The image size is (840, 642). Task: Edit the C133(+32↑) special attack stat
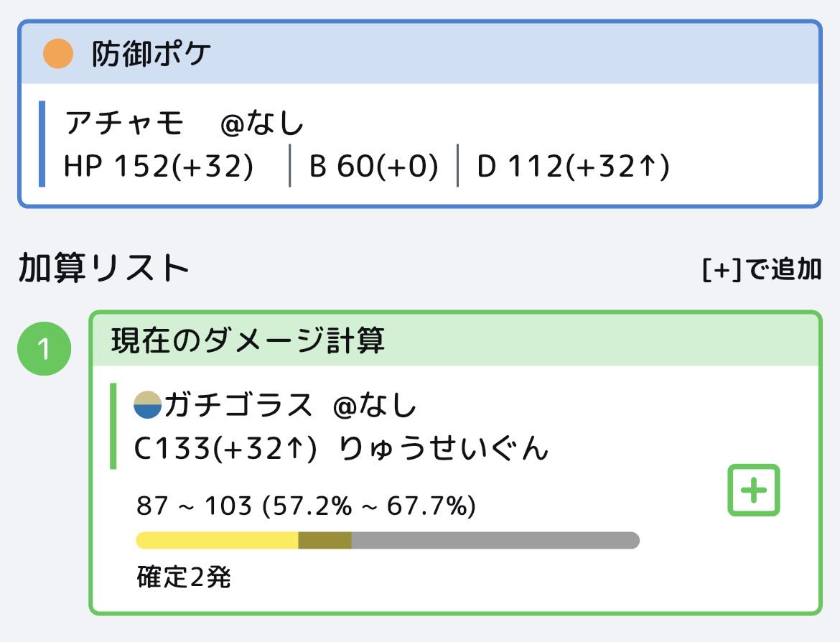click(225, 449)
